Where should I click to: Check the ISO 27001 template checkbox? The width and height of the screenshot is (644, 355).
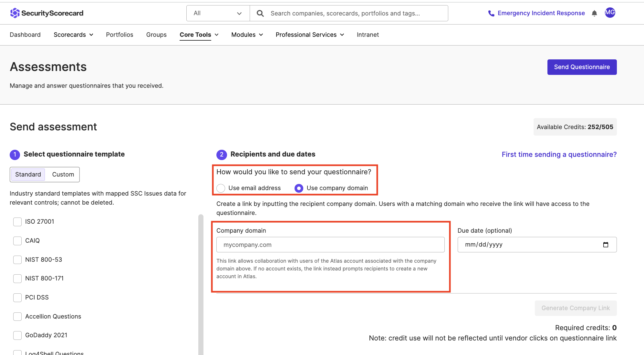(17, 222)
